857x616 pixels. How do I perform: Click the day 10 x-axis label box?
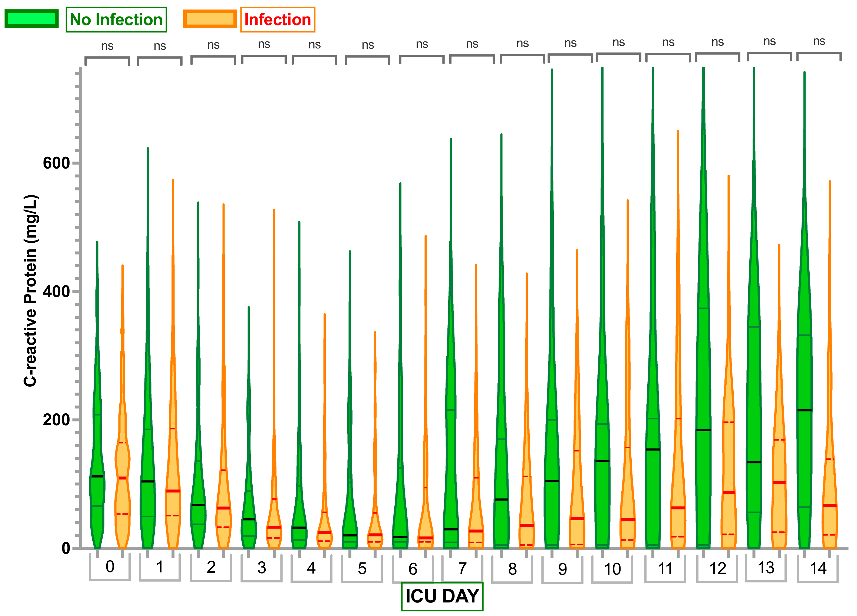612,569
